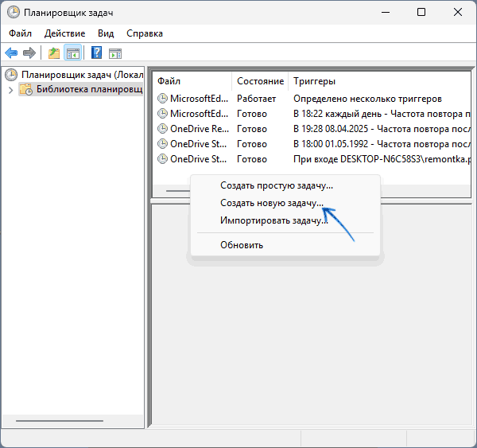Open the Действие menu
Screen dimensions: 477x448
65,33
